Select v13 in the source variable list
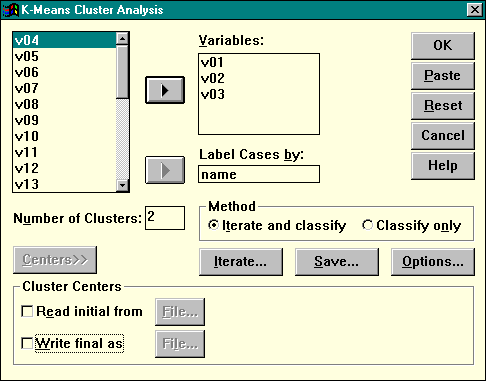This screenshot has height=381, width=486. (64, 184)
